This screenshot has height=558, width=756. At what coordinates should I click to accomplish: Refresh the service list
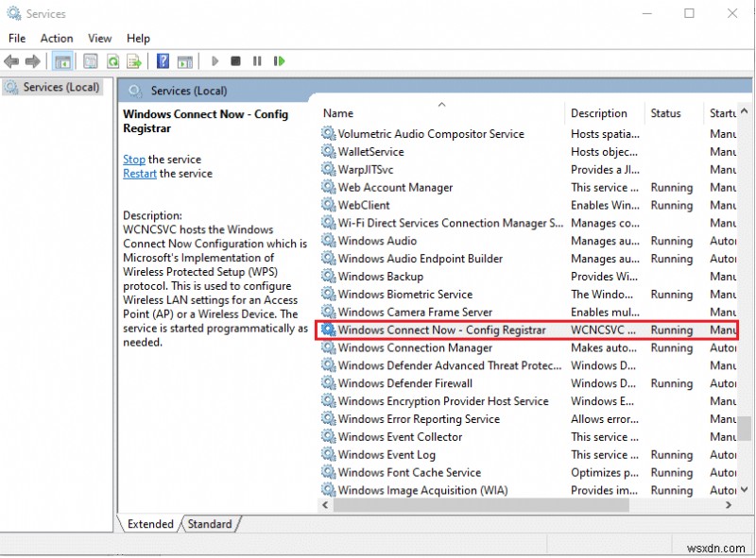112,60
